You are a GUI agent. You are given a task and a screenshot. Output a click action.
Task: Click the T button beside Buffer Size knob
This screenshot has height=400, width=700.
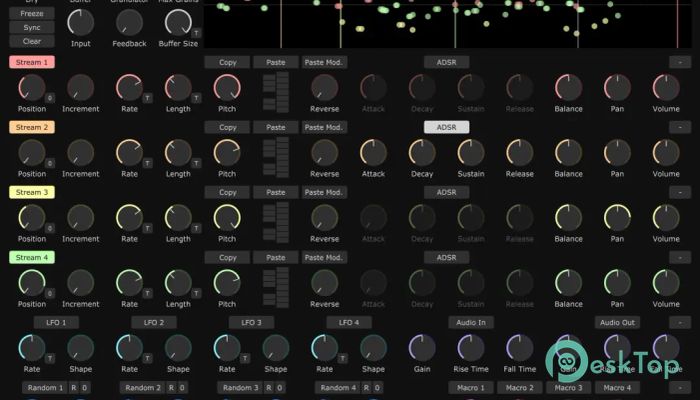coord(198,32)
